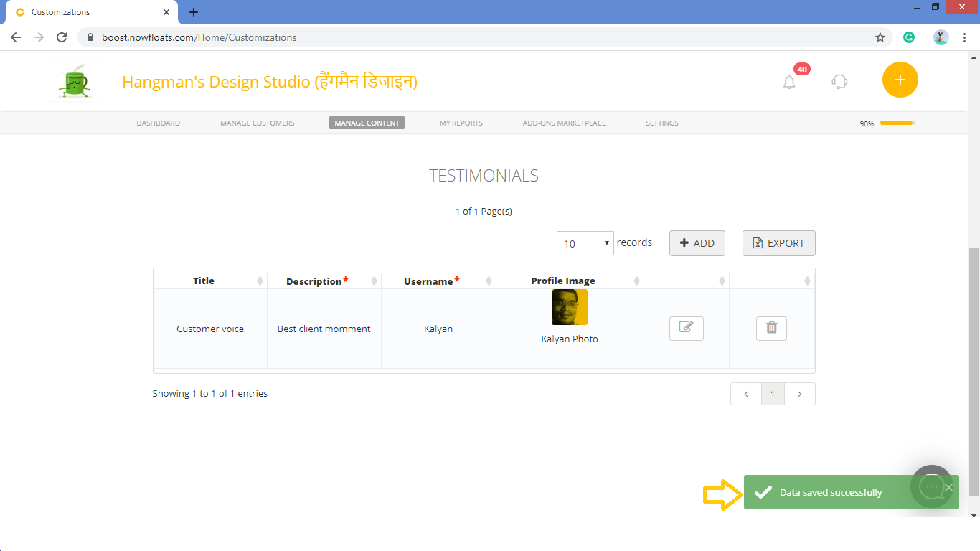Delete the Customer voice testimonial
Image resolution: width=980 pixels, height=551 pixels.
click(x=771, y=328)
